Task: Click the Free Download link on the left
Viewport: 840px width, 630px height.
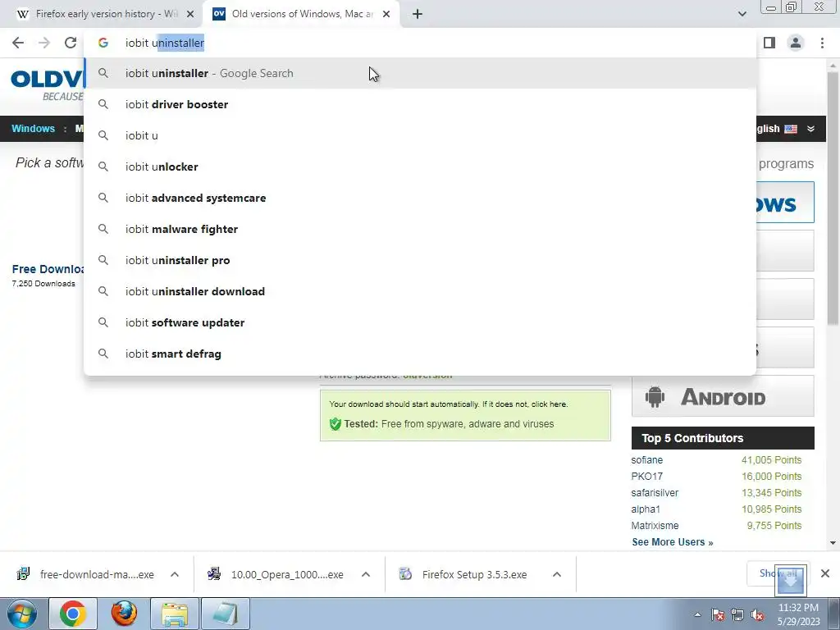Action: pyautogui.click(x=48, y=269)
